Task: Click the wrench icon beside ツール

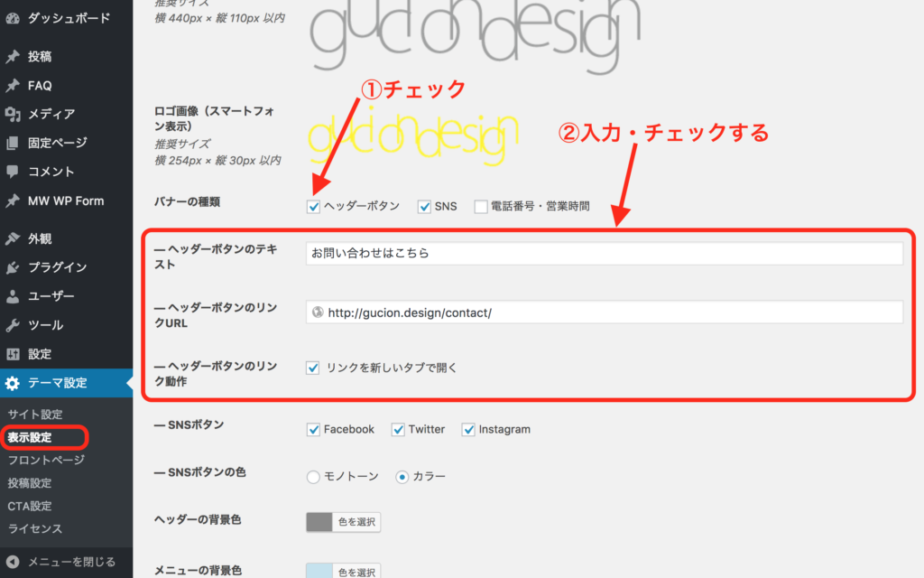Action: tap(13, 325)
